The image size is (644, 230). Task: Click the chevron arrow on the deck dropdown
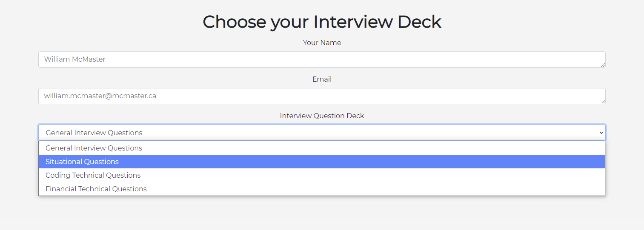601,133
